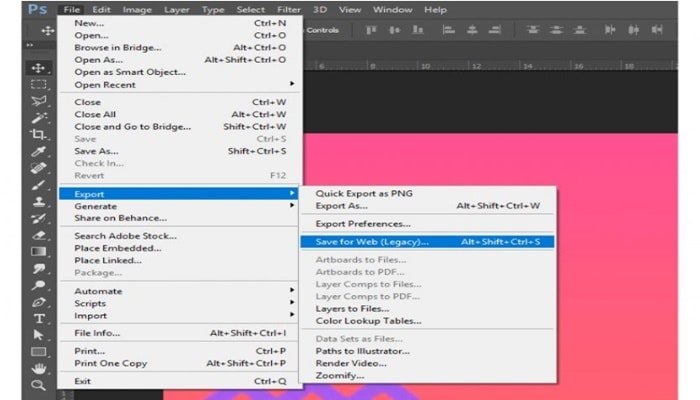The height and width of the screenshot is (400, 700).
Task: Select the Rectangle shape tool
Action: pyautogui.click(x=38, y=352)
